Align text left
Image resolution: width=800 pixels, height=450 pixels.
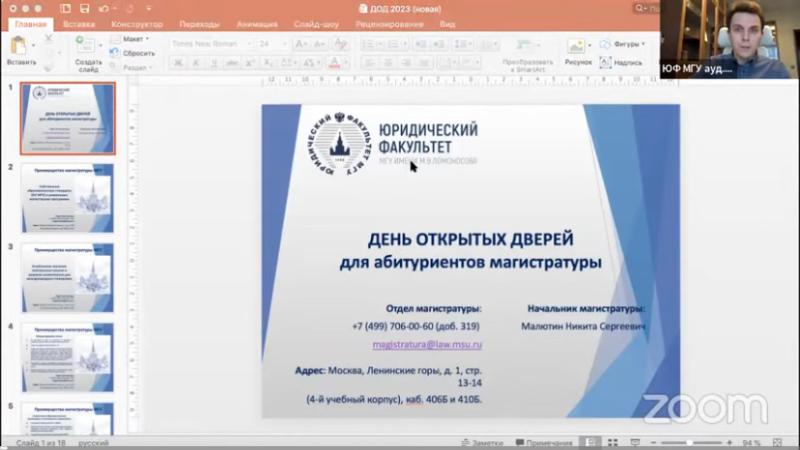[x=369, y=63]
